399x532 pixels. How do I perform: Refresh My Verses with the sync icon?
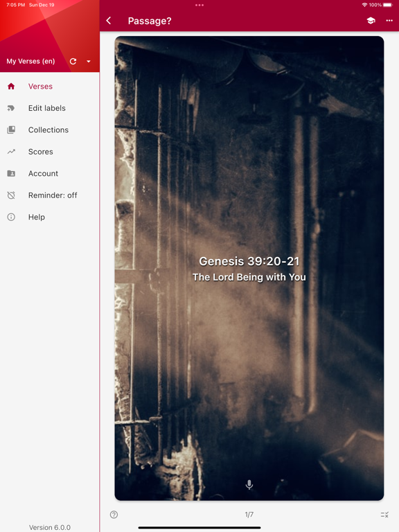73,62
